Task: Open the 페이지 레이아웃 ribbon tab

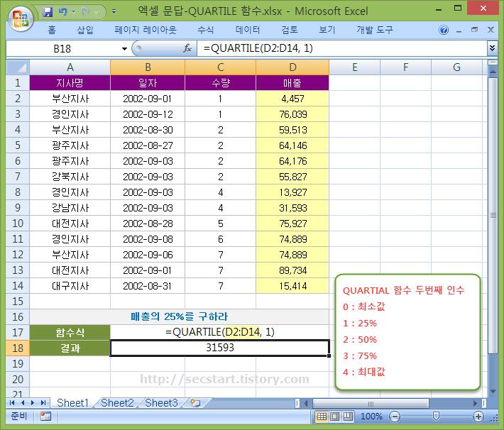Action: point(146,30)
